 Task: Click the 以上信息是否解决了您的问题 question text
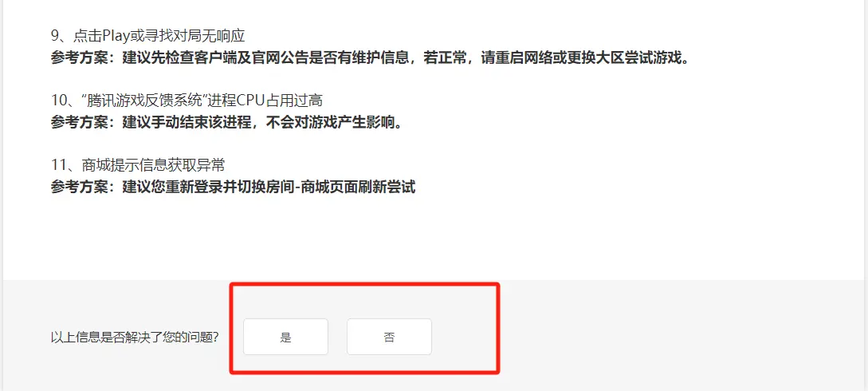click(135, 338)
